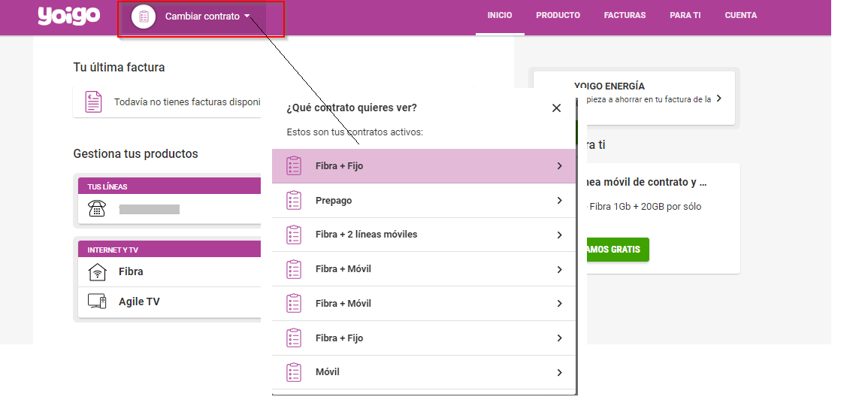Open the CUENTA tab
Viewport: 868px width, 409px height.
741,16
